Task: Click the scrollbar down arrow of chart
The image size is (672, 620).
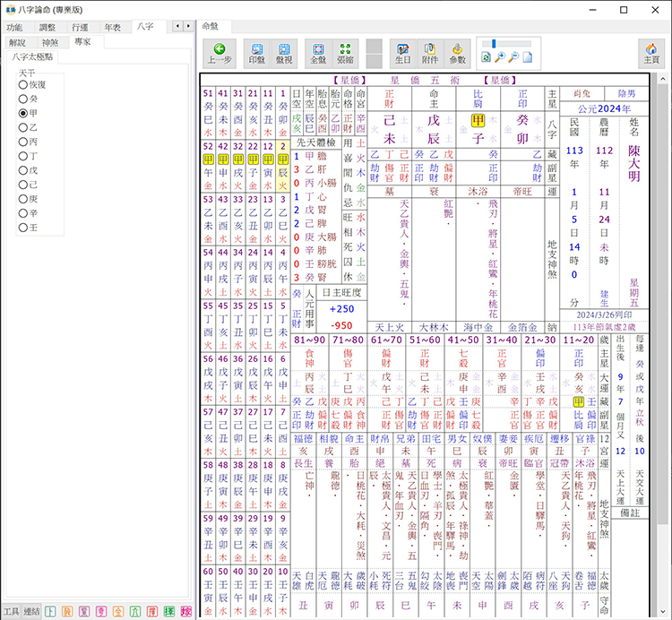Action: (662, 612)
